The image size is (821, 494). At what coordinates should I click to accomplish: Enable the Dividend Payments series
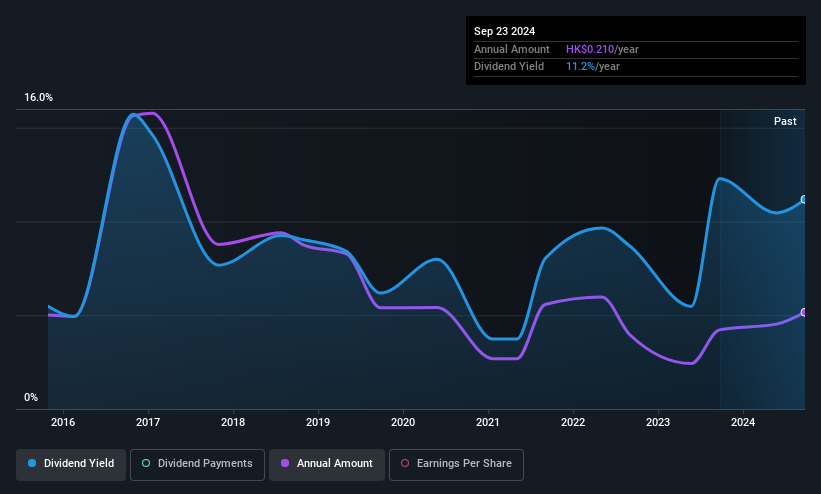coord(197,464)
